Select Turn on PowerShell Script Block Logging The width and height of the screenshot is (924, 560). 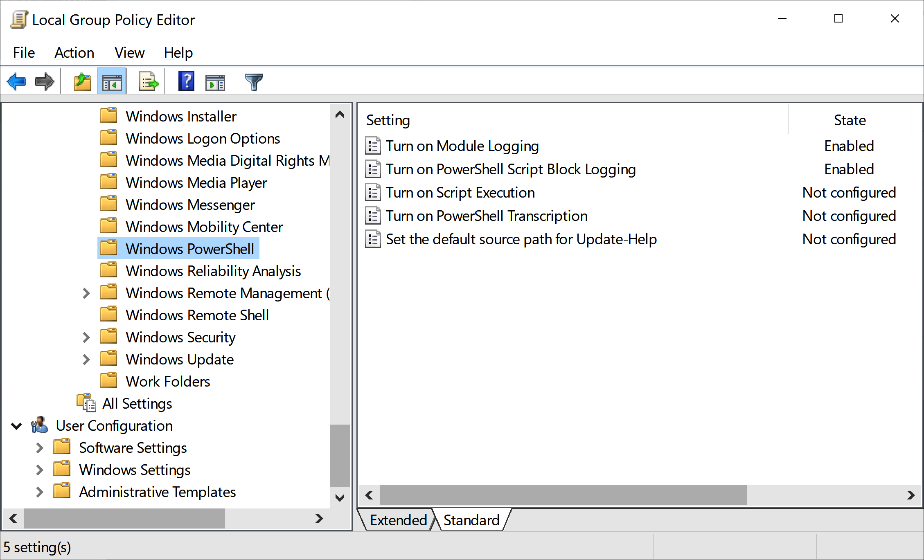click(x=511, y=169)
